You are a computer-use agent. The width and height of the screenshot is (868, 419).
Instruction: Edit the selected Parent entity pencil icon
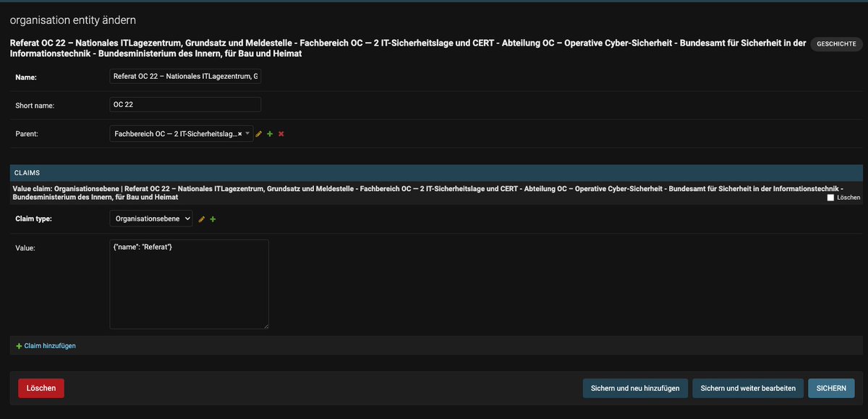(259, 134)
